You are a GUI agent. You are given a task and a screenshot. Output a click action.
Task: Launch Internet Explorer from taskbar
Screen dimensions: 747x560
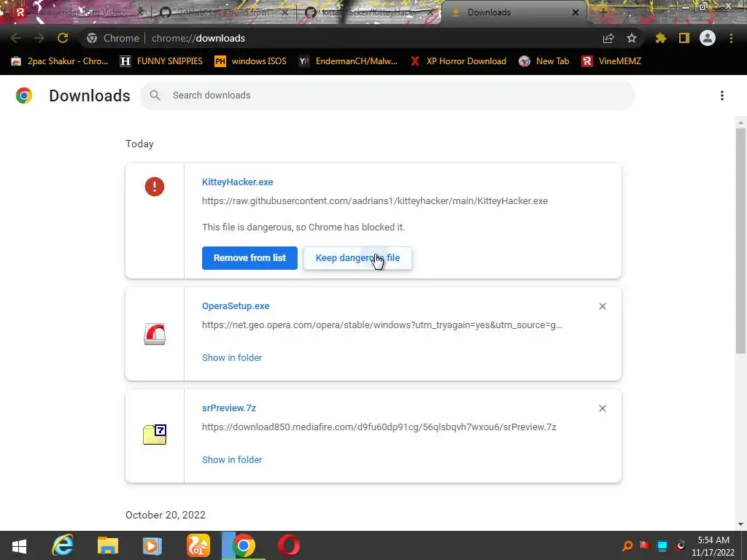pyautogui.click(x=63, y=545)
